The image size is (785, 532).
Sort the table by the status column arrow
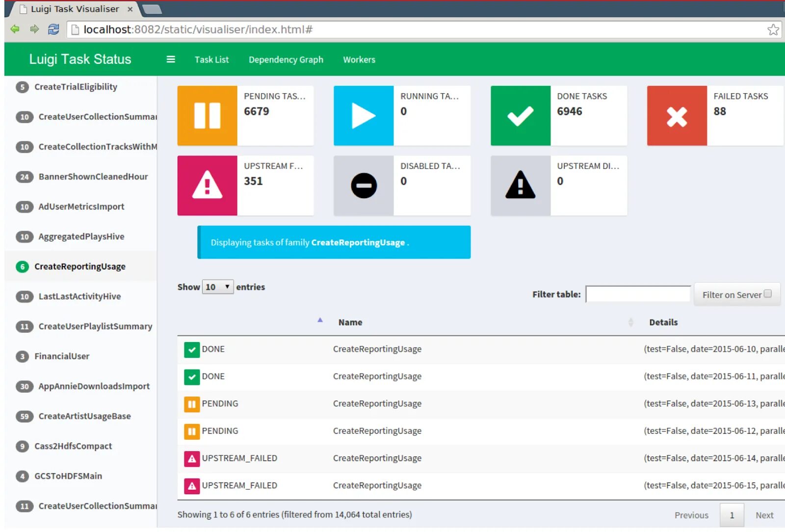click(x=320, y=320)
